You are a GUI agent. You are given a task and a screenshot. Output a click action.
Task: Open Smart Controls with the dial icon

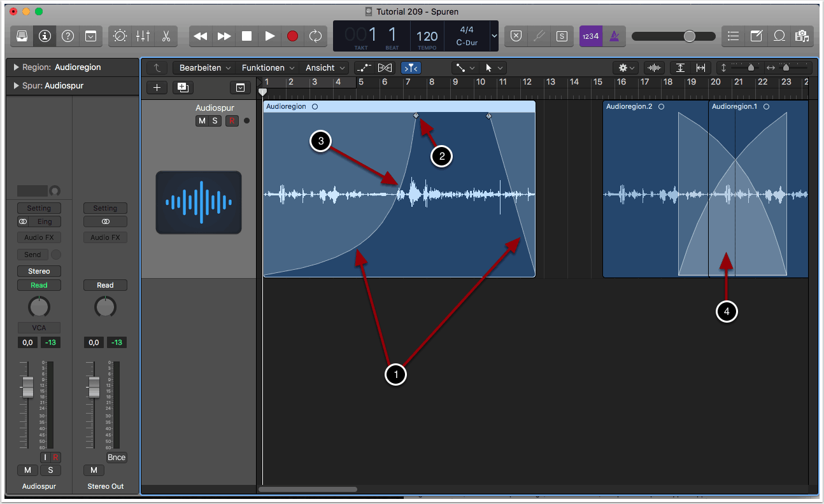[x=120, y=36]
